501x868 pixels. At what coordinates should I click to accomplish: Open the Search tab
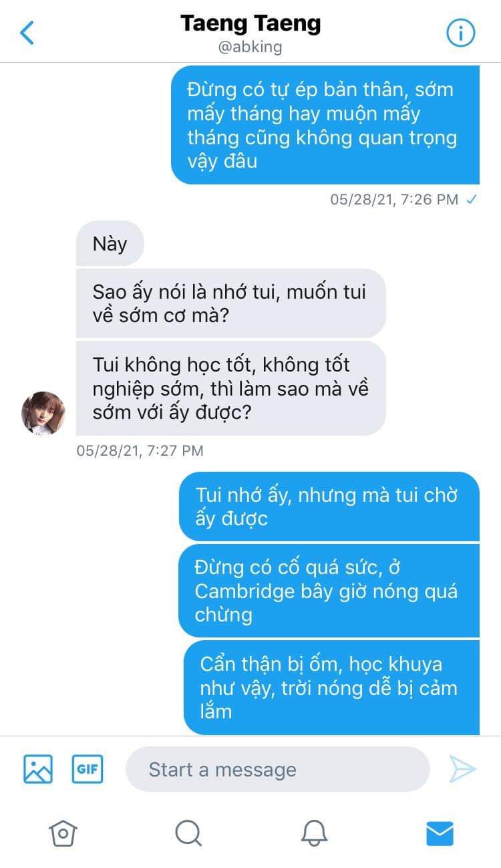coord(188,833)
